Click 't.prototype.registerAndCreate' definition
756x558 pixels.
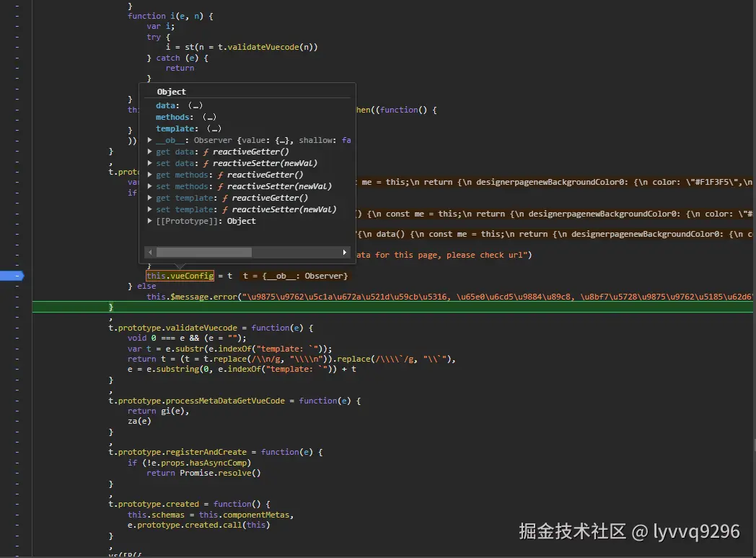216,453
